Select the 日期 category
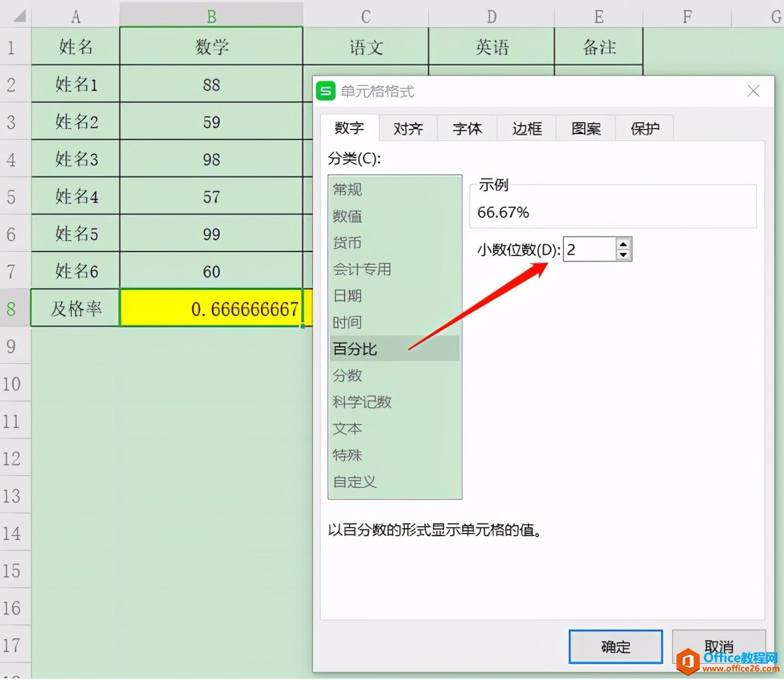This screenshot has width=784, height=680. coord(395,296)
